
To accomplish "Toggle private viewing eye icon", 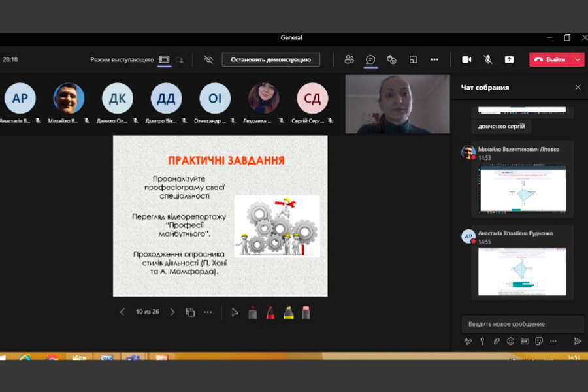I will coord(208,59).
